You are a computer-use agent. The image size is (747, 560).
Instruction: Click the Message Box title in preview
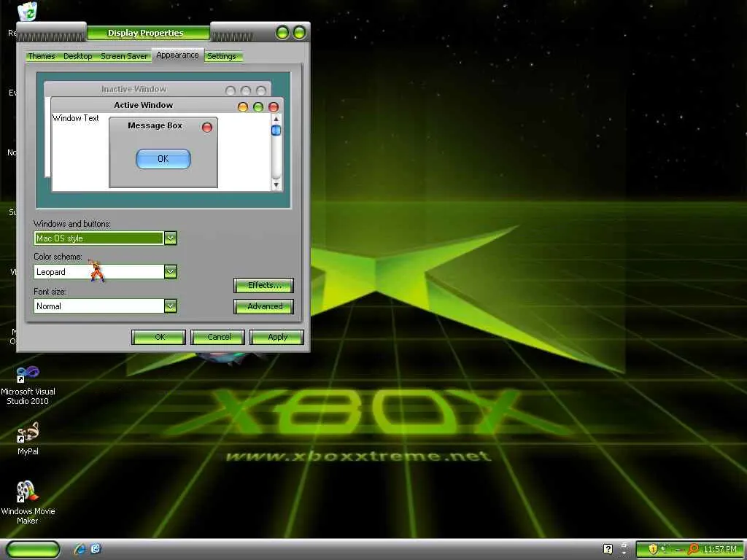pos(155,125)
